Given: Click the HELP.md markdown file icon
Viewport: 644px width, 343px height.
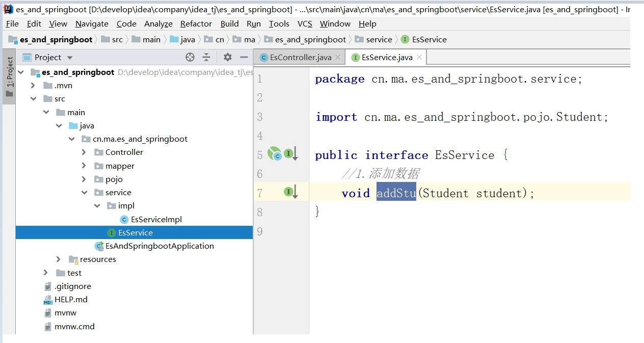Looking at the screenshot, I should coord(48,300).
